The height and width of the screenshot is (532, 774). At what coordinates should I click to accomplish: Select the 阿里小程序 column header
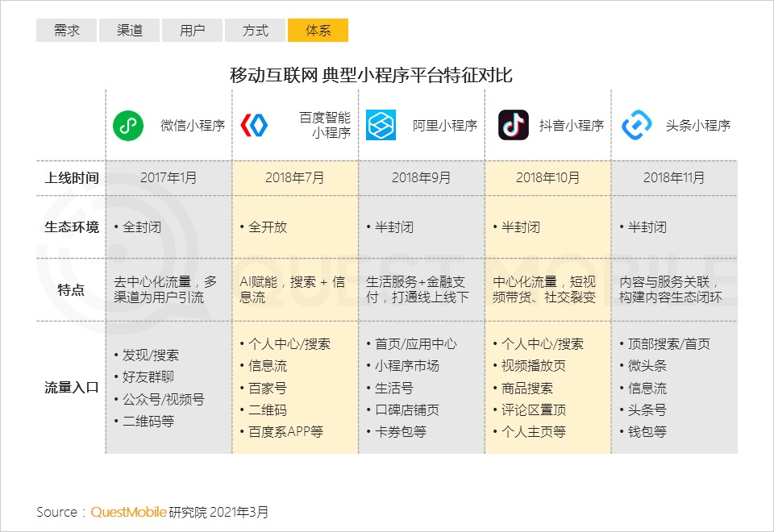[x=445, y=126]
